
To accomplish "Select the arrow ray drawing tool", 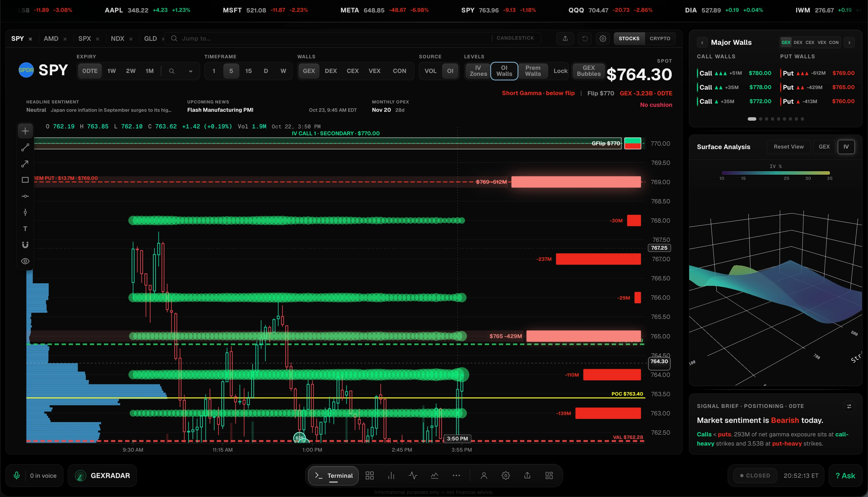I will tap(25, 164).
